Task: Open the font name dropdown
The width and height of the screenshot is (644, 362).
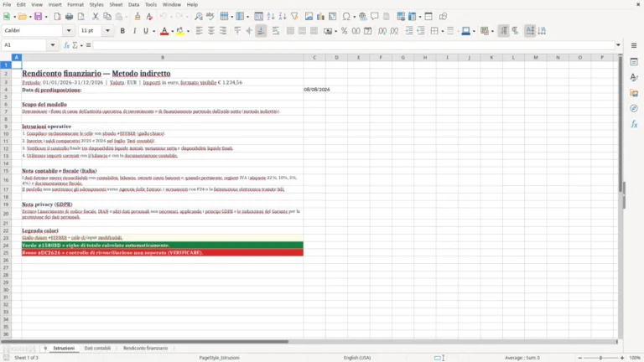Action: [69, 30]
